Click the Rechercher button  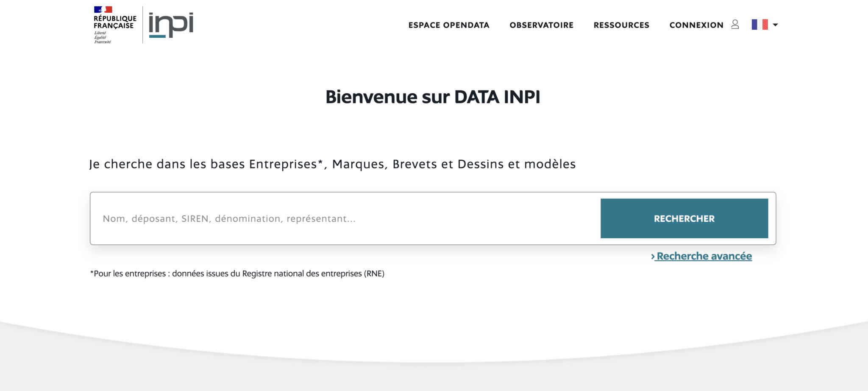tap(684, 218)
